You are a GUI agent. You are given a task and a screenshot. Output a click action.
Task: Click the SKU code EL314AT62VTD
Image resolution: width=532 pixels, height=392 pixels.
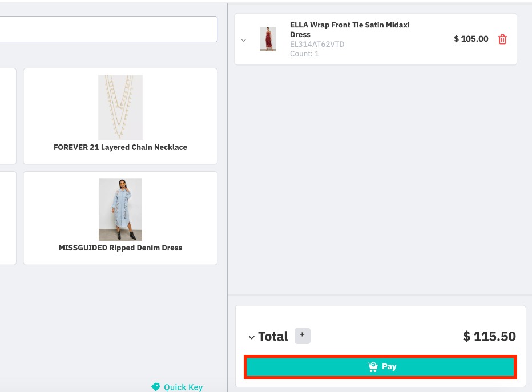pyautogui.click(x=317, y=45)
